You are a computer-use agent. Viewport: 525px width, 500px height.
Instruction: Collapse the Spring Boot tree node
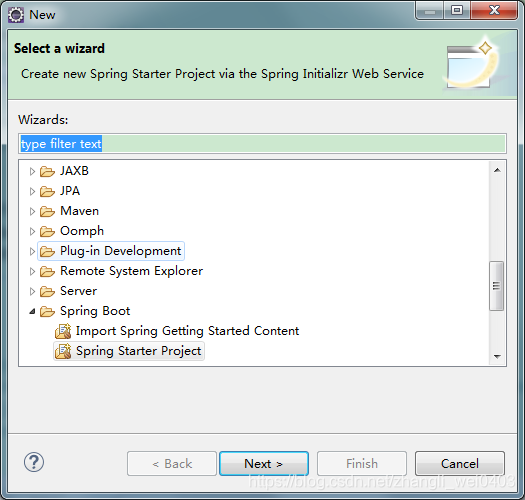tap(32, 311)
